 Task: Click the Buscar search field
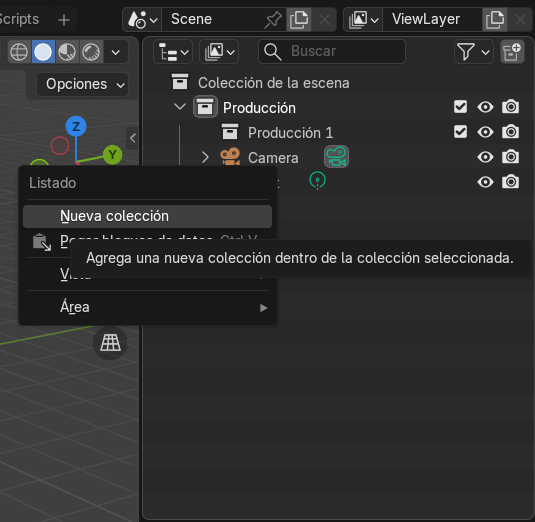[x=332, y=52]
